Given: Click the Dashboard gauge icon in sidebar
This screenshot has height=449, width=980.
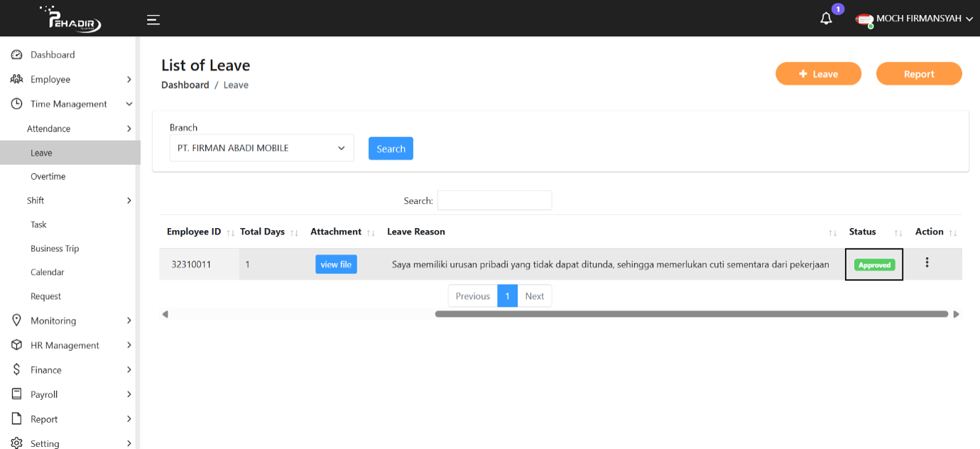Looking at the screenshot, I should (x=17, y=55).
